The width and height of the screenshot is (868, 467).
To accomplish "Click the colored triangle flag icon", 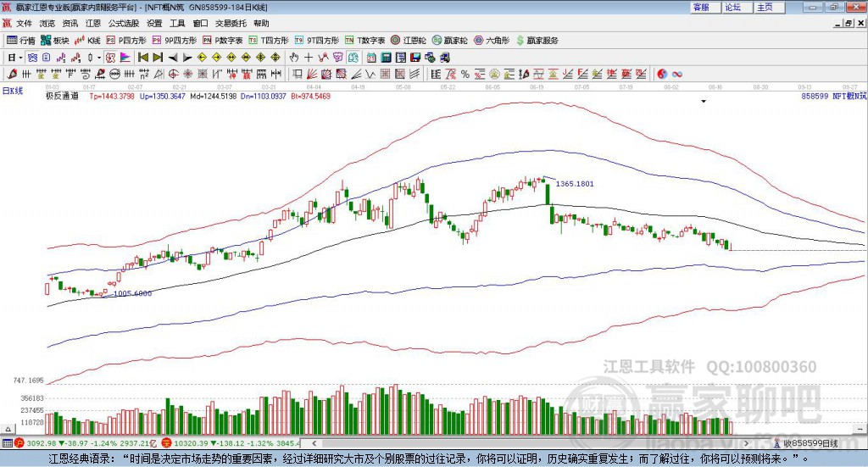I will pyautogui.click(x=125, y=58).
